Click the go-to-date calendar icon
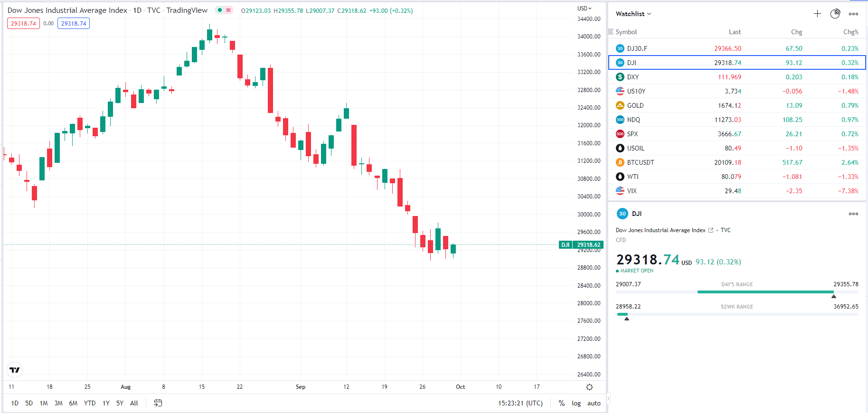 pos(158,403)
